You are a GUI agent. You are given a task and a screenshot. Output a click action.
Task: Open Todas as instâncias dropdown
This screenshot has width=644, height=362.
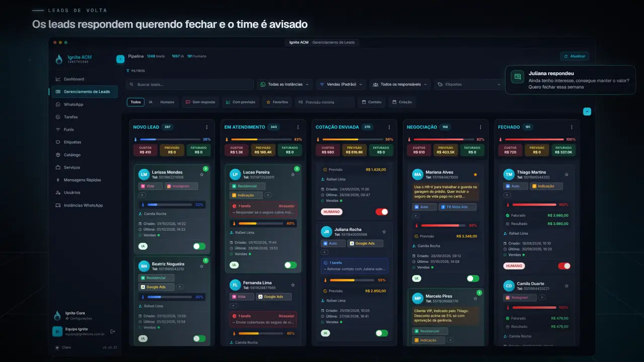(285, 84)
